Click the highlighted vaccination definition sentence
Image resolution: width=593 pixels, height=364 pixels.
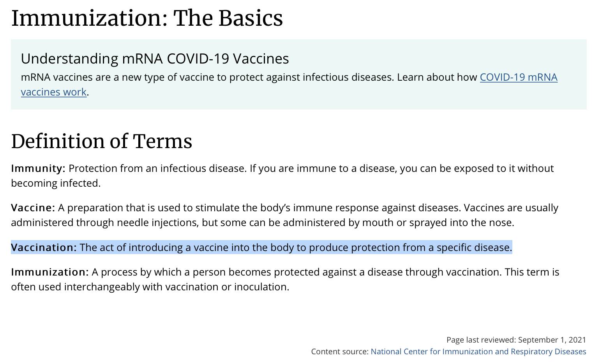tap(296, 247)
